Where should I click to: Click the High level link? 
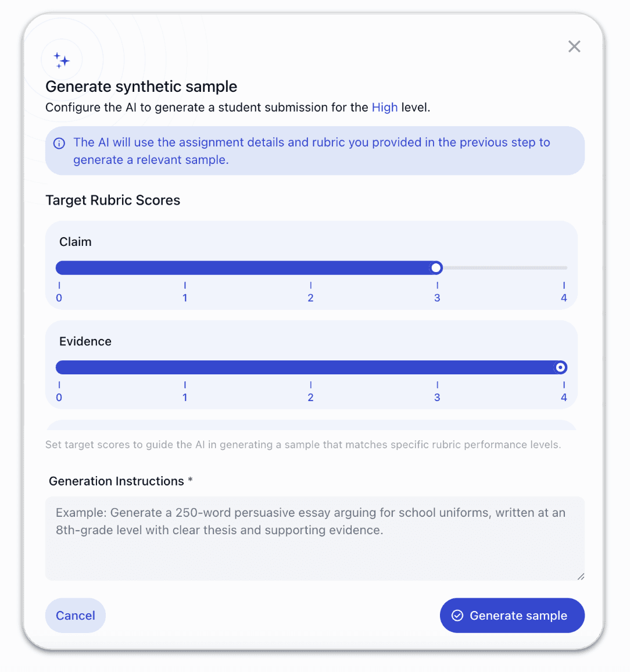(385, 108)
